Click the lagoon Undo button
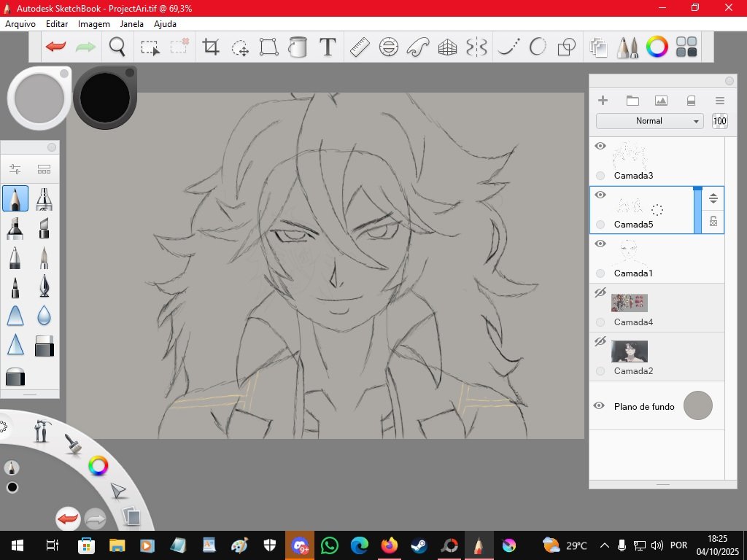 (68, 518)
